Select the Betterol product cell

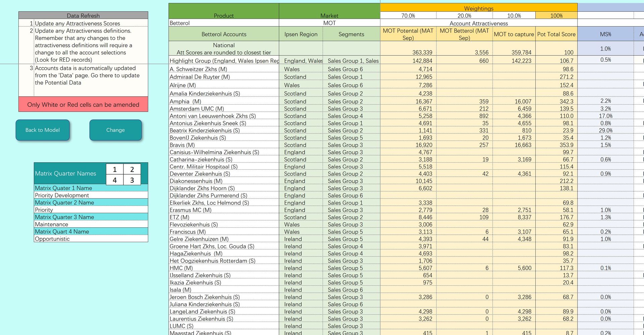pos(224,23)
